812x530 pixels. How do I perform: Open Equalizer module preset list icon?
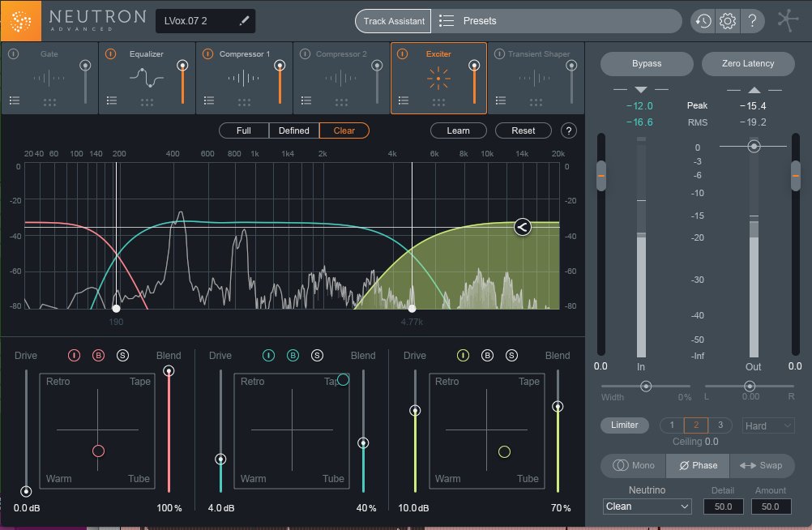tap(112, 100)
